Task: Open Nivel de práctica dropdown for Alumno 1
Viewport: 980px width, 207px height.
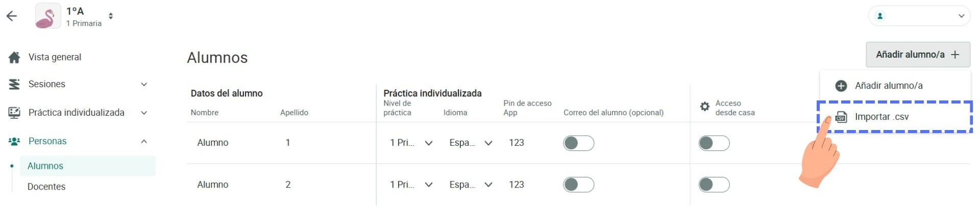Action: click(x=411, y=143)
